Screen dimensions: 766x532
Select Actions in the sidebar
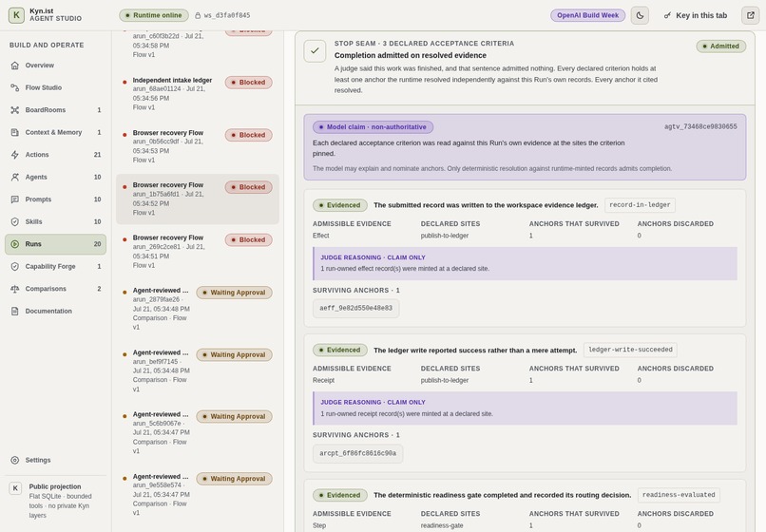point(56,155)
